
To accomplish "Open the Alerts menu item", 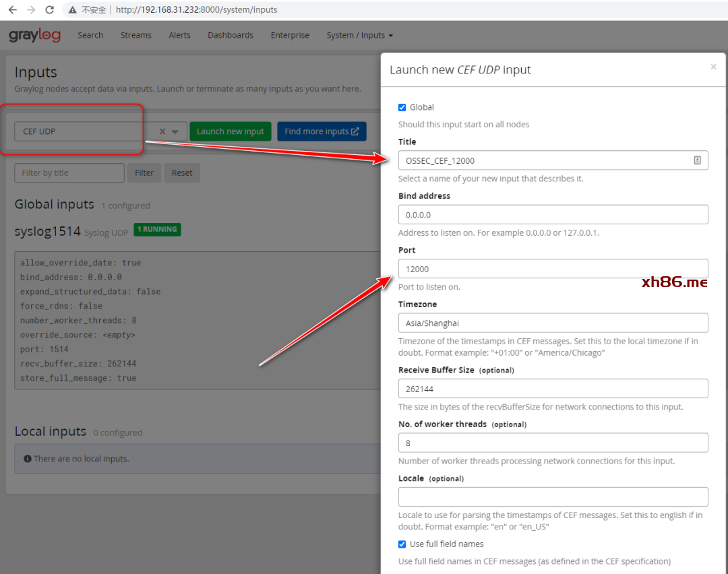I will click(179, 35).
